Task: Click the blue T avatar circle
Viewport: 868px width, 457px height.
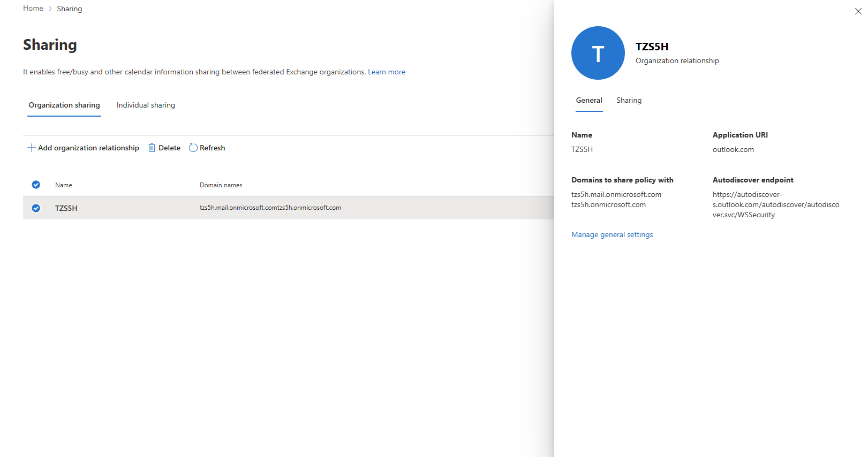Action: click(x=598, y=53)
